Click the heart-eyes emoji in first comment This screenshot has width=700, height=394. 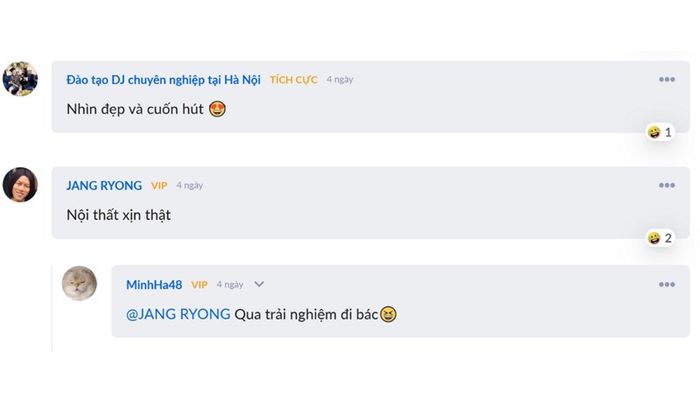coord(217,109)
